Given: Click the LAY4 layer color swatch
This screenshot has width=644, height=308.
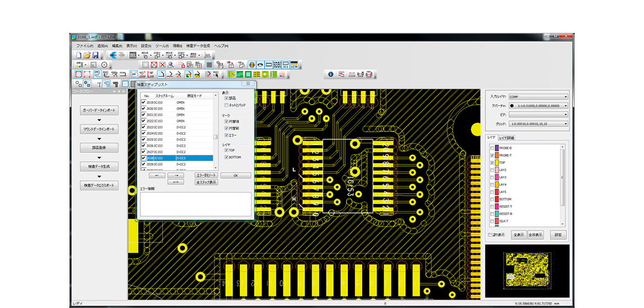Looking at the screenshot, I should coord(496,185).
